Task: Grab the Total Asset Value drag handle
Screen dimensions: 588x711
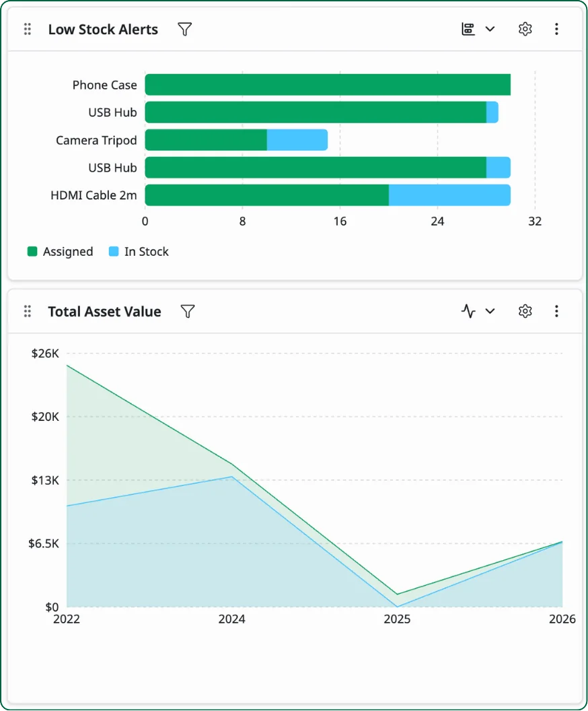Action: point(27,311)
